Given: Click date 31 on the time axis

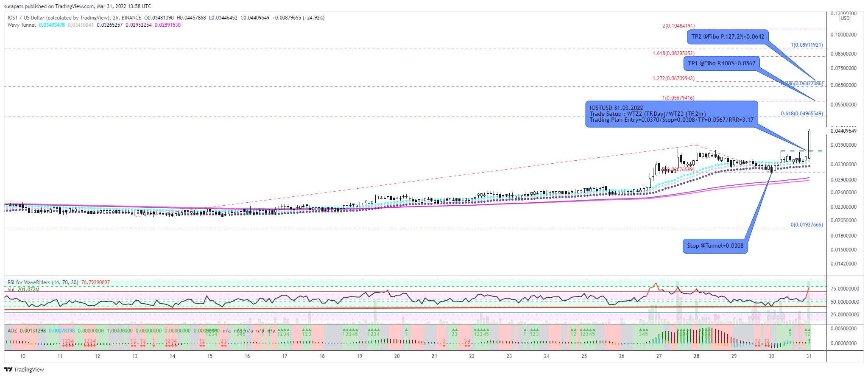Looking at the screenshot, I should point(809,356).
